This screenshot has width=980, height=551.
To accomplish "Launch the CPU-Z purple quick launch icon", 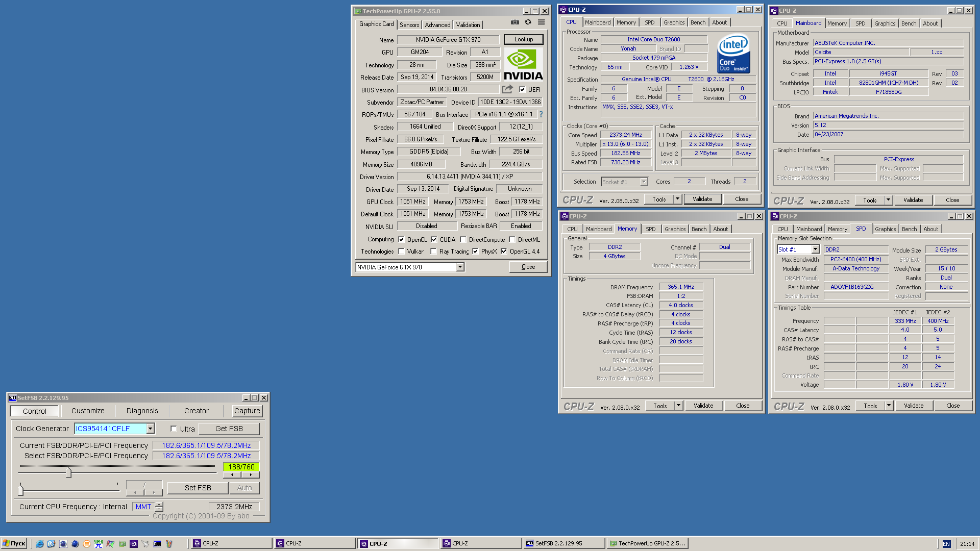I will [134, 544].
